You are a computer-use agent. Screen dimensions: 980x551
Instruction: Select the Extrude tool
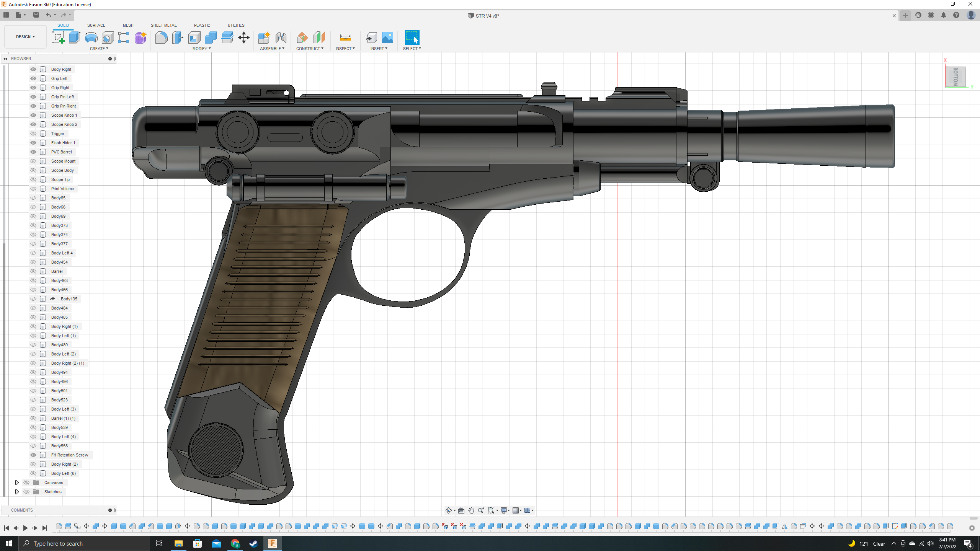[x=75, y=37]
